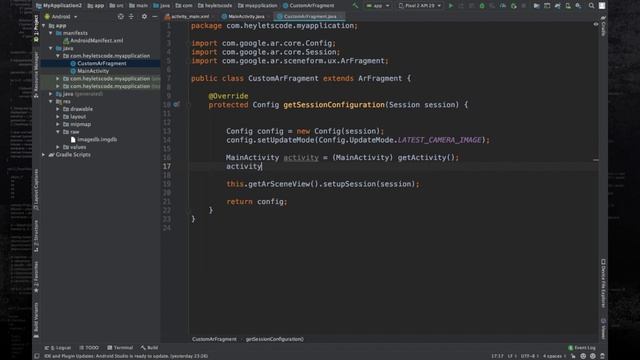Image resolution: width=640 pixels, height=360 pixels.
Task: Click CustomArFragment in the bottom editor breadcrumb
Action: point(214,339)
